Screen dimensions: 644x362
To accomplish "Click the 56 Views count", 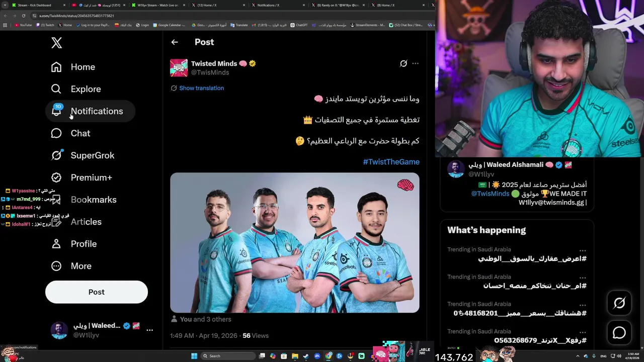I will (256, 335).
